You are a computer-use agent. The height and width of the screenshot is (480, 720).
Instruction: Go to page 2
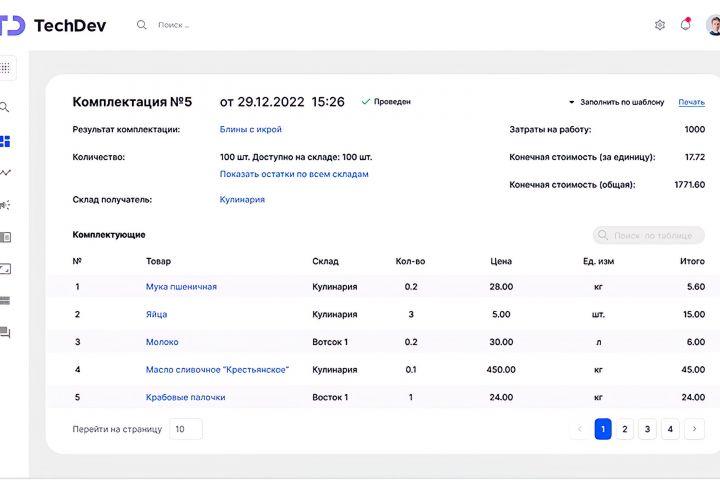tap(624, 429)
